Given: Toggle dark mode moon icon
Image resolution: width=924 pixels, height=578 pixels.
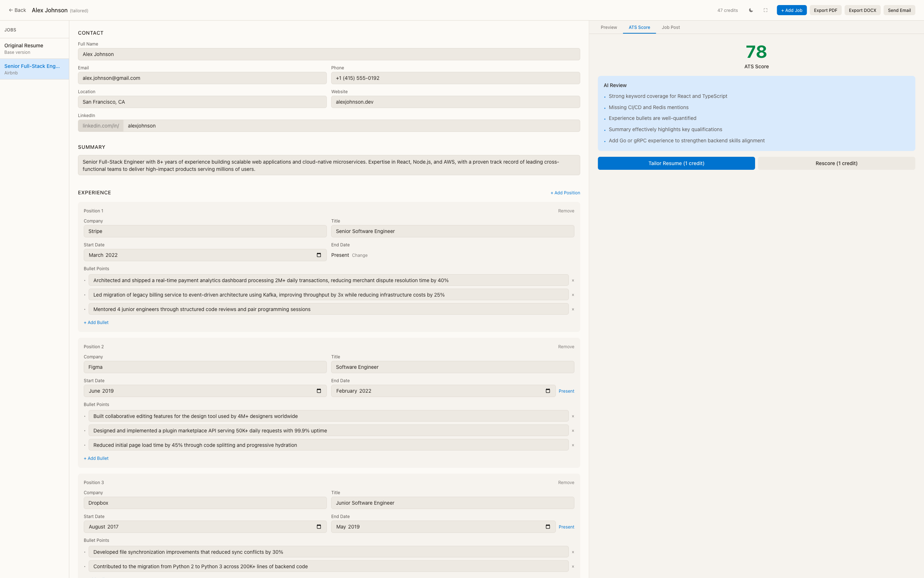Looking at the screenshot, I should (x=751, y=10).
